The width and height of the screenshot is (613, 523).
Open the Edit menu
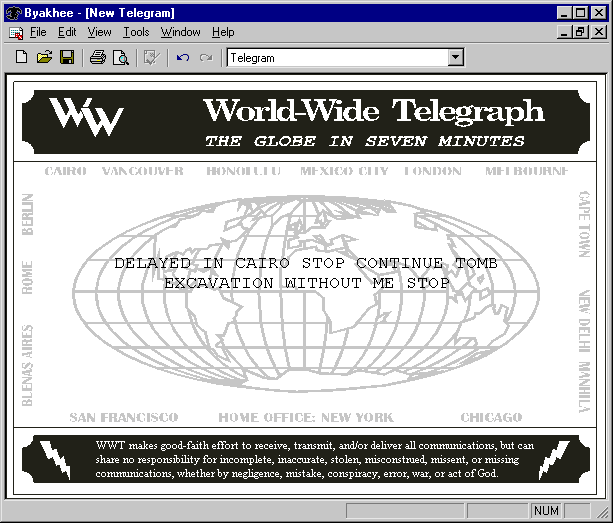coord(67,32)
